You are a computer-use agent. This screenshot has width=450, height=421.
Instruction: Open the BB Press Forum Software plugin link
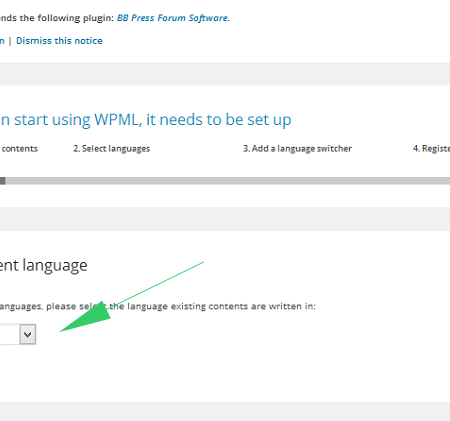pos(173,18)
